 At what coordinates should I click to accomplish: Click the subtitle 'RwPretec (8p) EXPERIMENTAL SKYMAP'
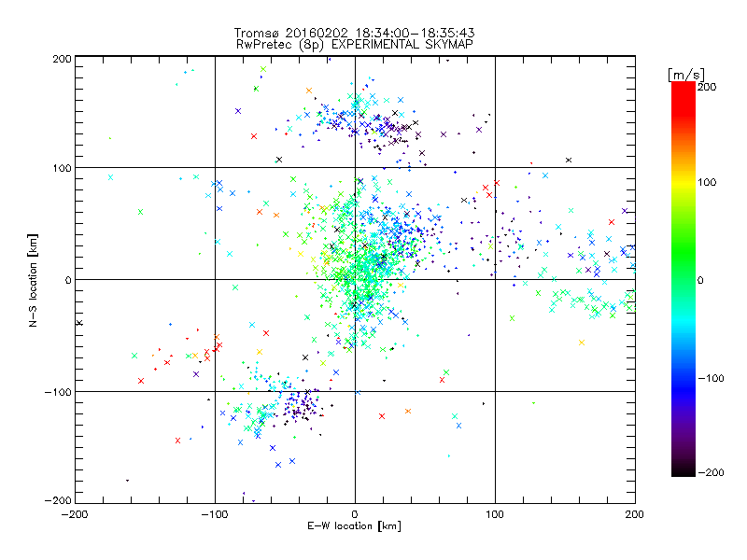(354, 44)
